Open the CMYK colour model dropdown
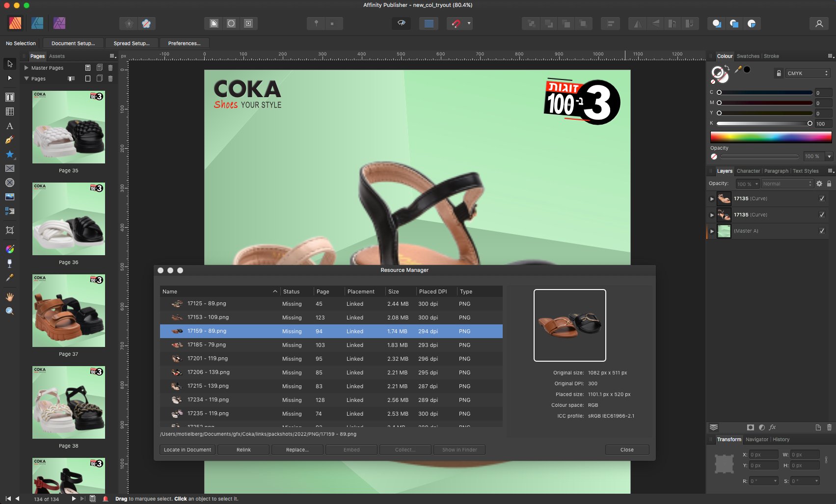Screen dimensions: 836x504 point(808,73)
